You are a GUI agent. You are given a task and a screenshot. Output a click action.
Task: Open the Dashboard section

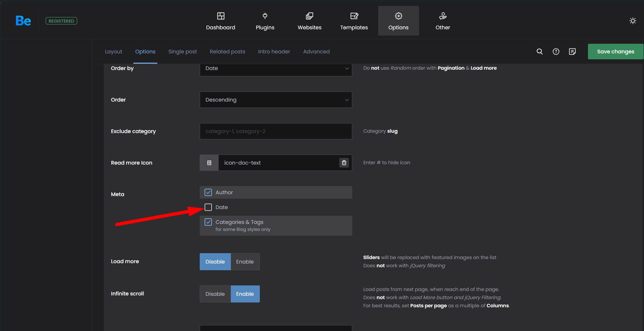[220, 21]
